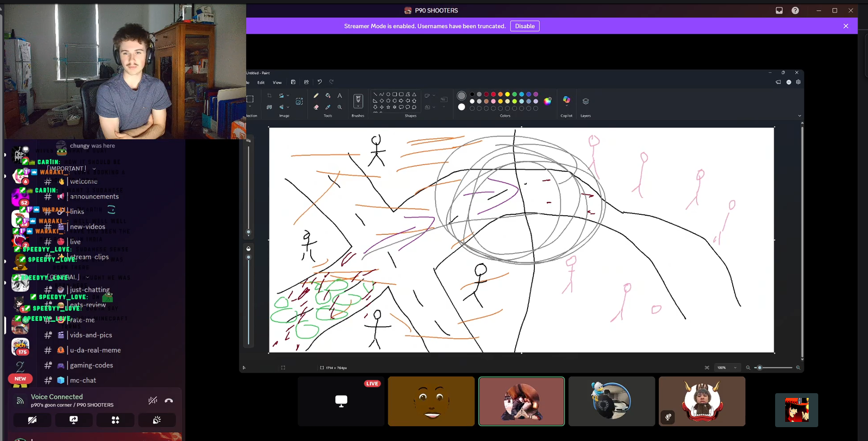
Task: Toggle Discord screen share button
Action: pos(74,420)
